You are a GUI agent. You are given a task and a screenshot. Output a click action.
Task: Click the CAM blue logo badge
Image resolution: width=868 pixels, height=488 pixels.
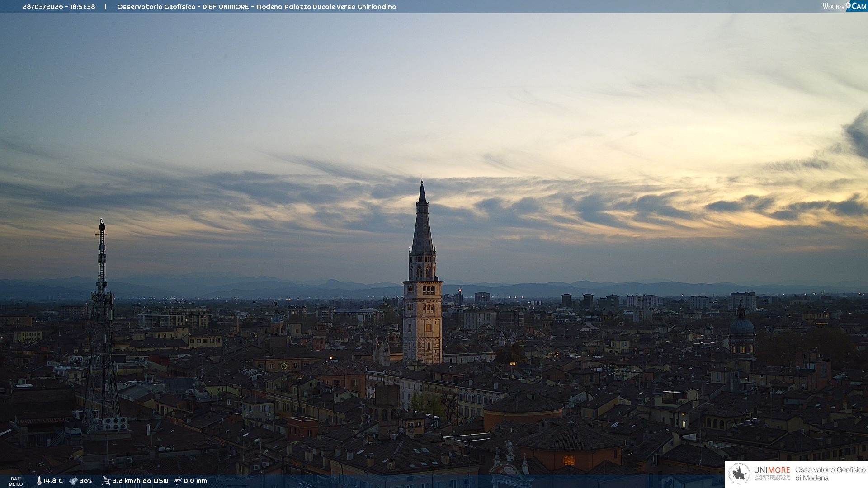(x=859, y=6)
